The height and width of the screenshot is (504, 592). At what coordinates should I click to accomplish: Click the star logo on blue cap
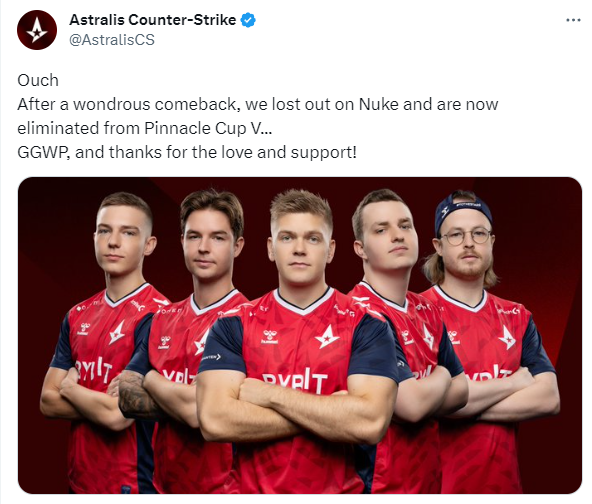(445, 212)
